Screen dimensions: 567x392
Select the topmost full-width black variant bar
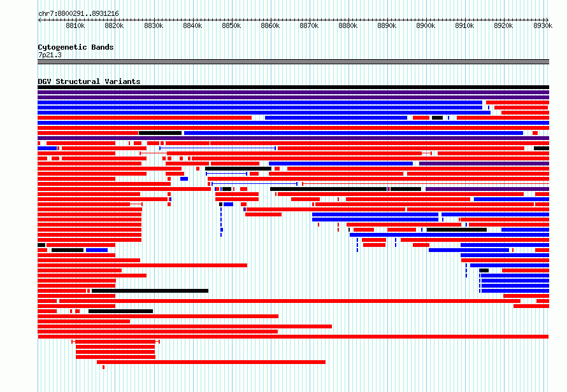pyautogui.click(x=293, y=87)
